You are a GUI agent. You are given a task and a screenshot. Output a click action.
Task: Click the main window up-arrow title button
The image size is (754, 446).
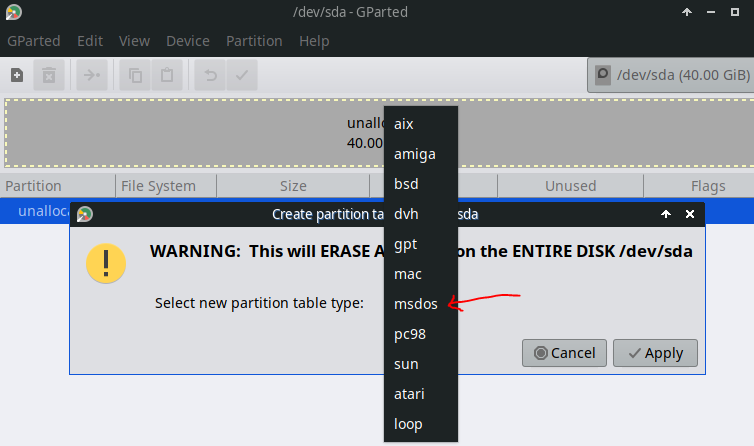click(687, 12)
